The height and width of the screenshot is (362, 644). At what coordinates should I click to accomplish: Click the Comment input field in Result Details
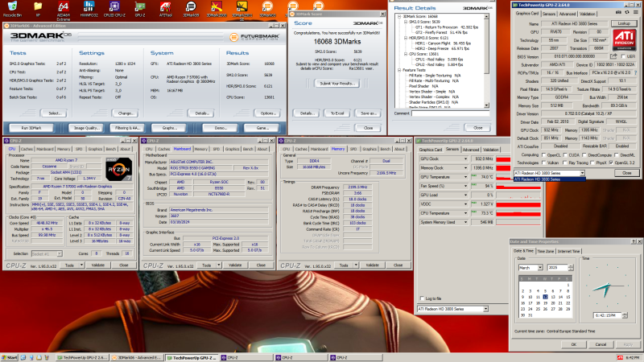451,113
